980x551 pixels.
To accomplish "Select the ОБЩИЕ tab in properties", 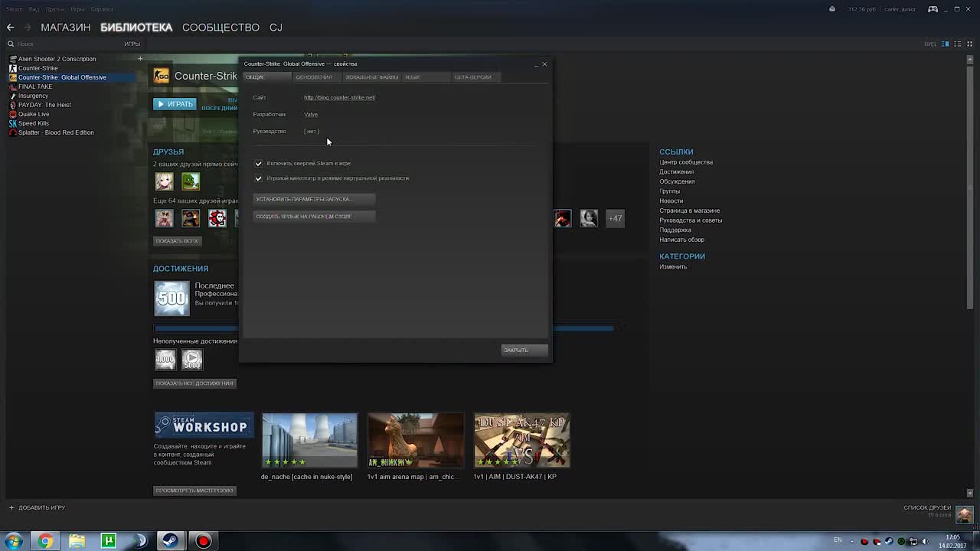I will (266, 77).
